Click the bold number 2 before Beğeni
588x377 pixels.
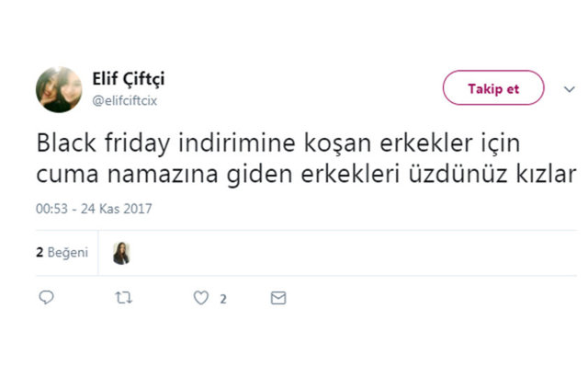(x=40, y=252)
